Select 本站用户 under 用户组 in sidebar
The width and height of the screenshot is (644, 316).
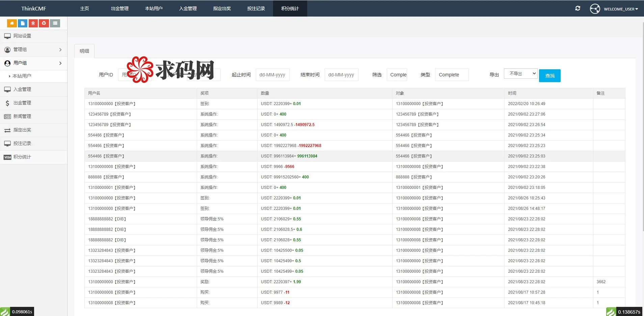click(22, 76)
